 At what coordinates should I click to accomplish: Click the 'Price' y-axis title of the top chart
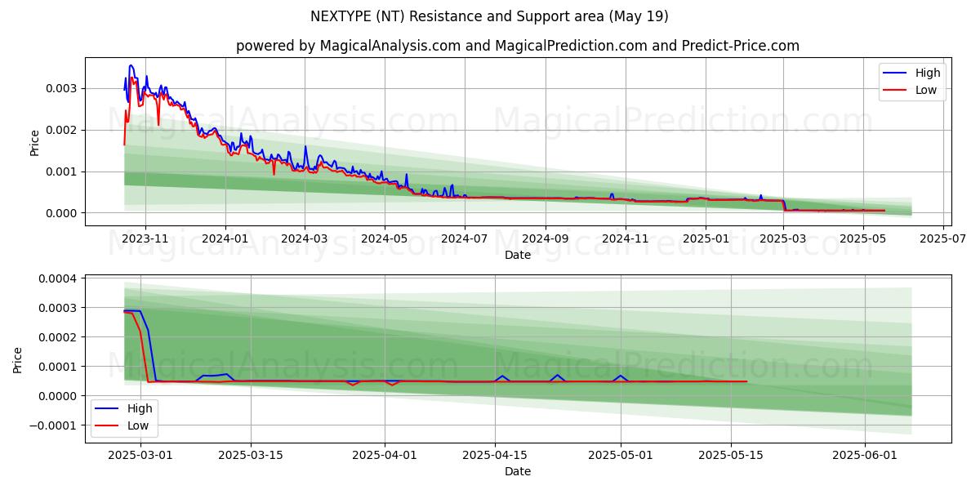[x=34, y=142]
